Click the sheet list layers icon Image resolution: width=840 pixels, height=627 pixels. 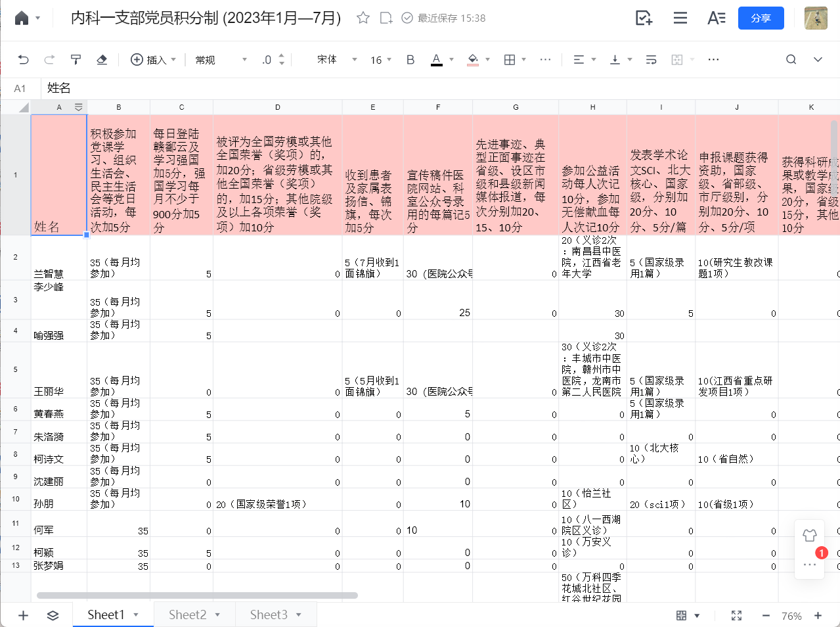coord(53,615)
